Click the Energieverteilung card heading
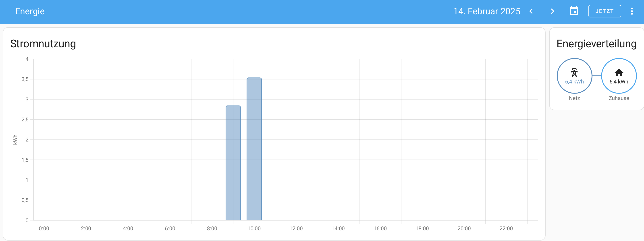 [x=596, y=44]
